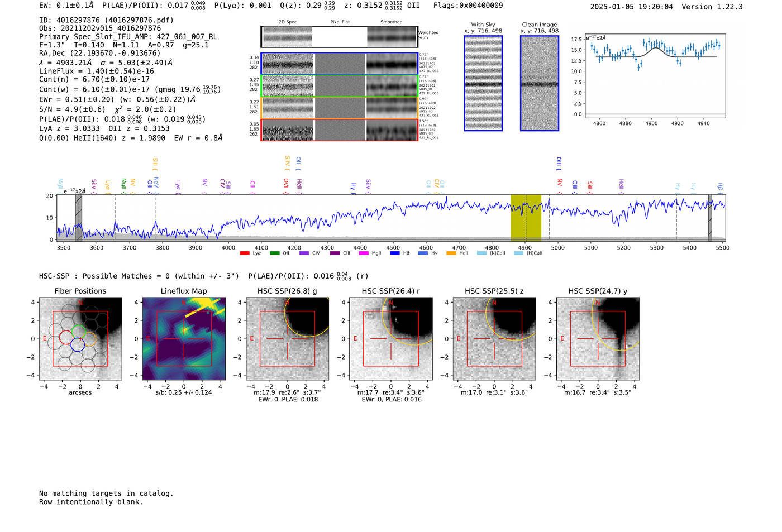The image size is (782, 532).
Task: Select the blue-bordered 2D spectrum row
Action: 339,64
